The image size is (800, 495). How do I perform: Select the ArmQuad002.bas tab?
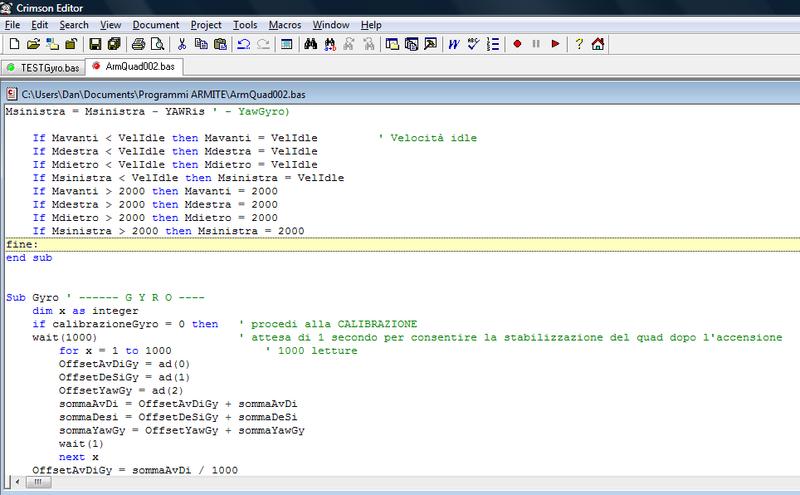pos(132,68)
